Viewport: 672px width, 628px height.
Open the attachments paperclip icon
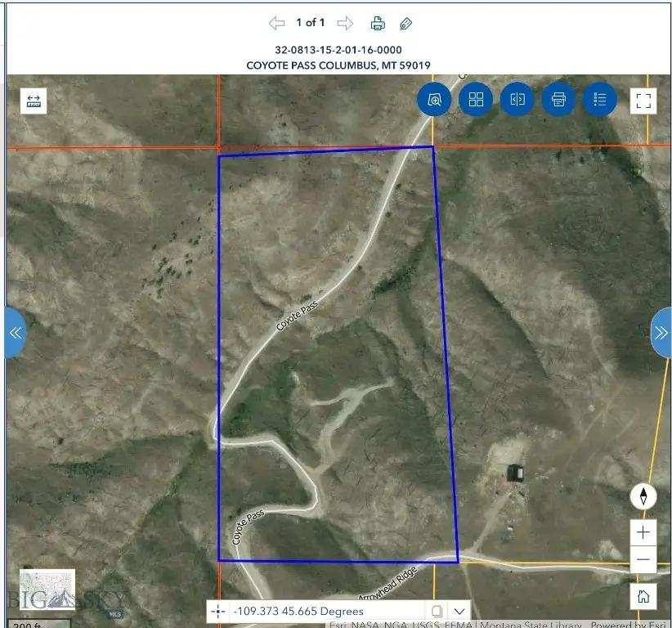(405, 23)
